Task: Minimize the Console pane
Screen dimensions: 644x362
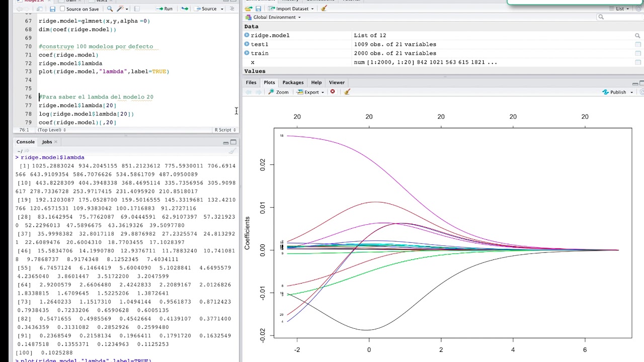Action: (226, 142)
